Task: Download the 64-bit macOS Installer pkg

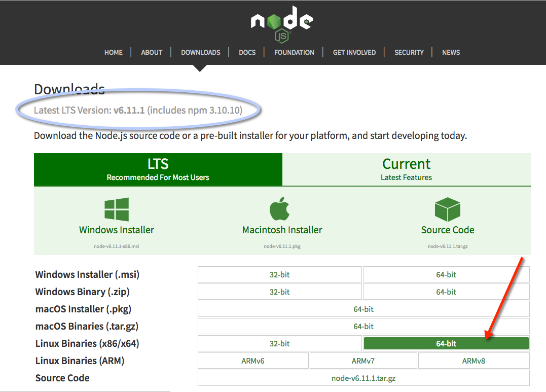Action: (363, 309)
